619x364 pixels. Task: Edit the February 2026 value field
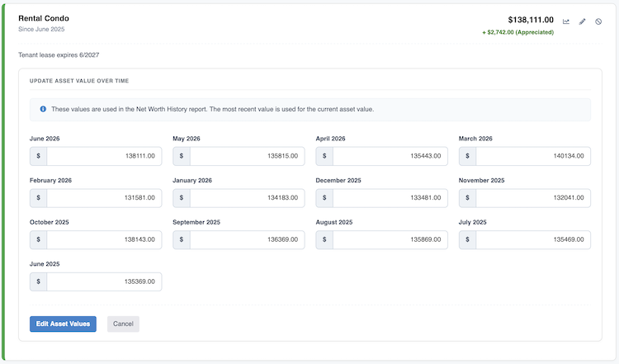[x=104, y=198]
